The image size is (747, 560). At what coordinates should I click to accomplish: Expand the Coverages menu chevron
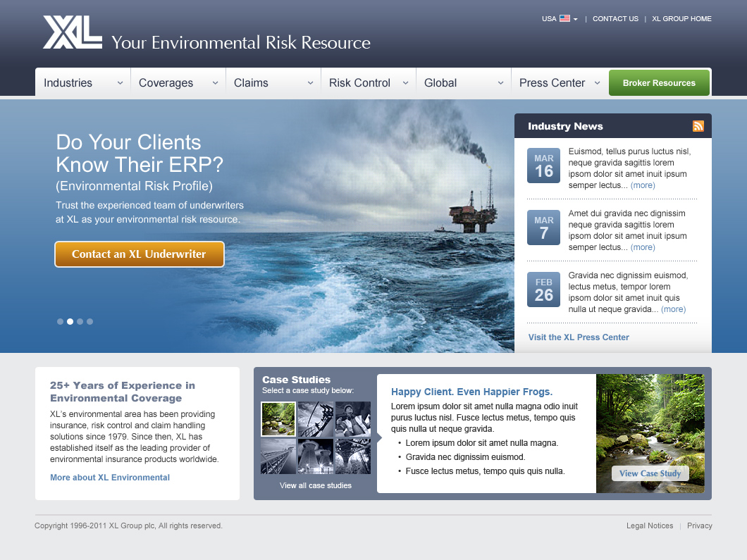pyautogui.click(x=216, y=83)
